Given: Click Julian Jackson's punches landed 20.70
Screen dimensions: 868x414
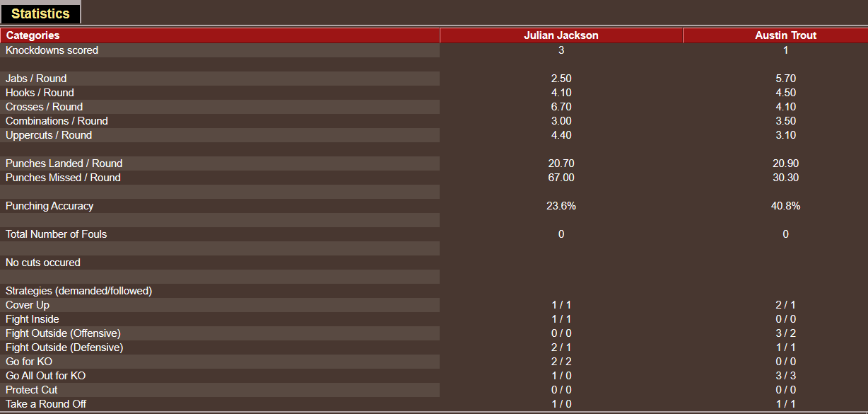Looking at the screenshot, I should point(561,163).
